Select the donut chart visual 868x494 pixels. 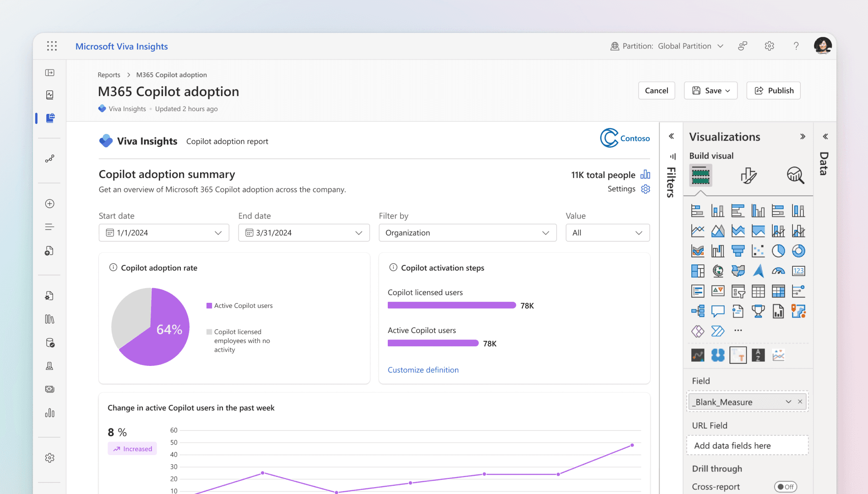pos(798,251)
